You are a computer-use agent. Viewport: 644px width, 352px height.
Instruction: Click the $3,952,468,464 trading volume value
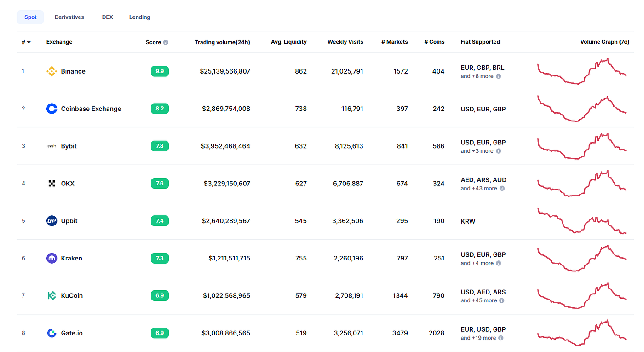pyautogui.click(x=225, y=146)
